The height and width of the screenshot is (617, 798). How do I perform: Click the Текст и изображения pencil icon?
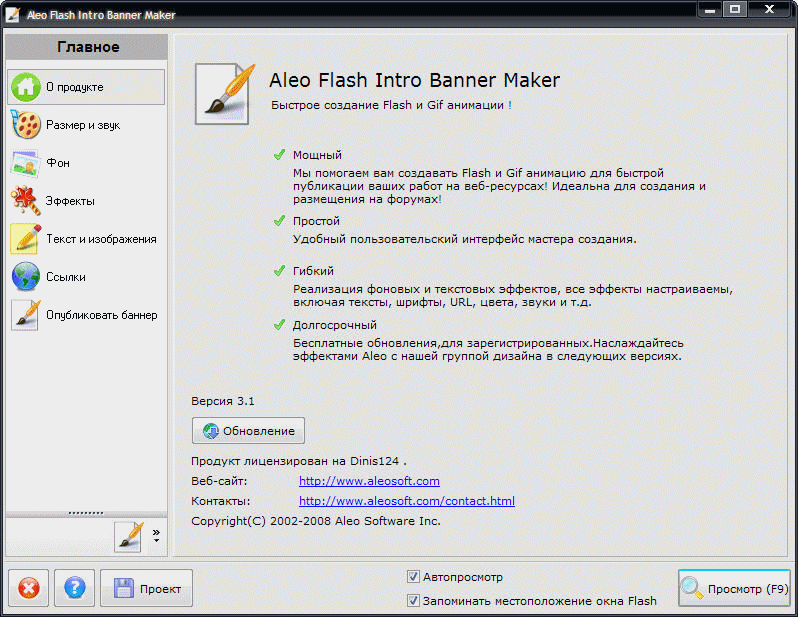click(25, 239)
